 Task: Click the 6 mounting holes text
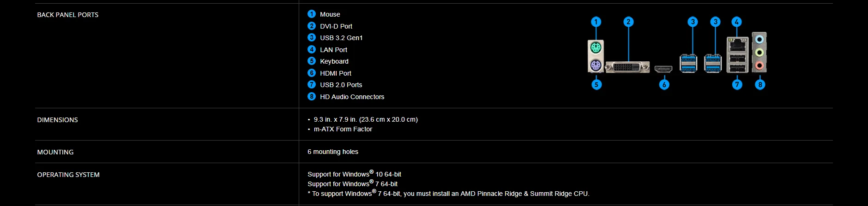333,152
